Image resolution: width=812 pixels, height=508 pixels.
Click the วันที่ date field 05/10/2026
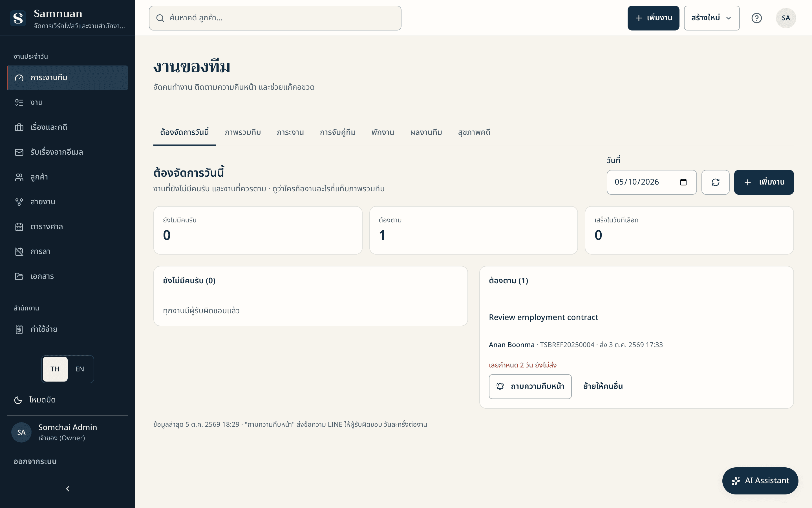pos(652,182)
